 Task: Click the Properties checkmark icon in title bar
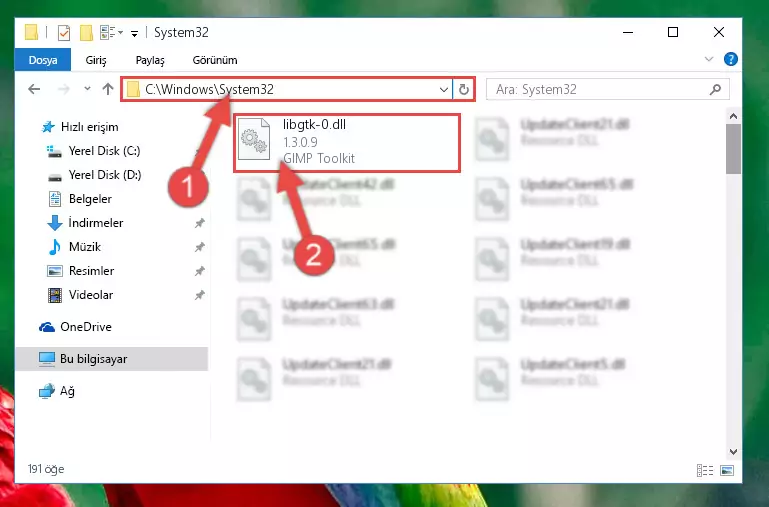tap(64, 33)
